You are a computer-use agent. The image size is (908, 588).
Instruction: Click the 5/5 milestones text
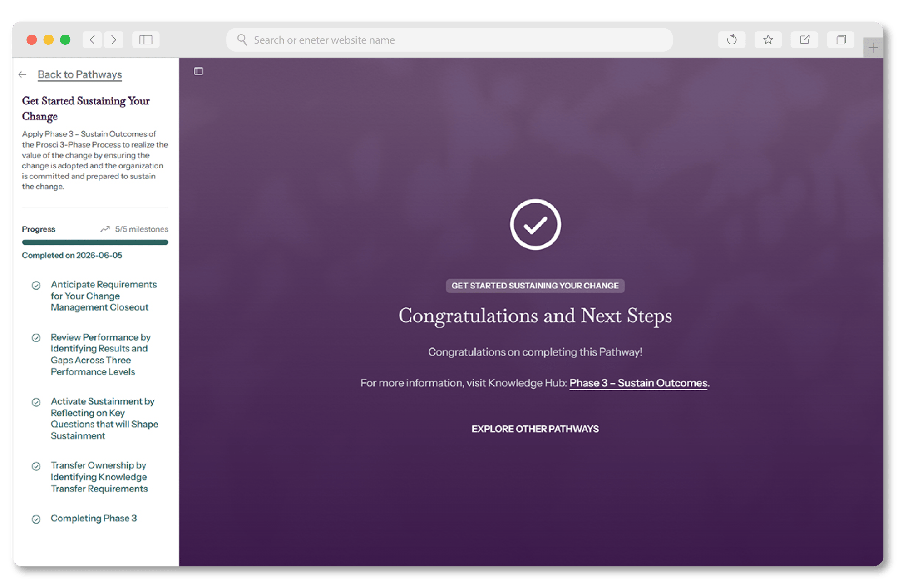point(142,229)
